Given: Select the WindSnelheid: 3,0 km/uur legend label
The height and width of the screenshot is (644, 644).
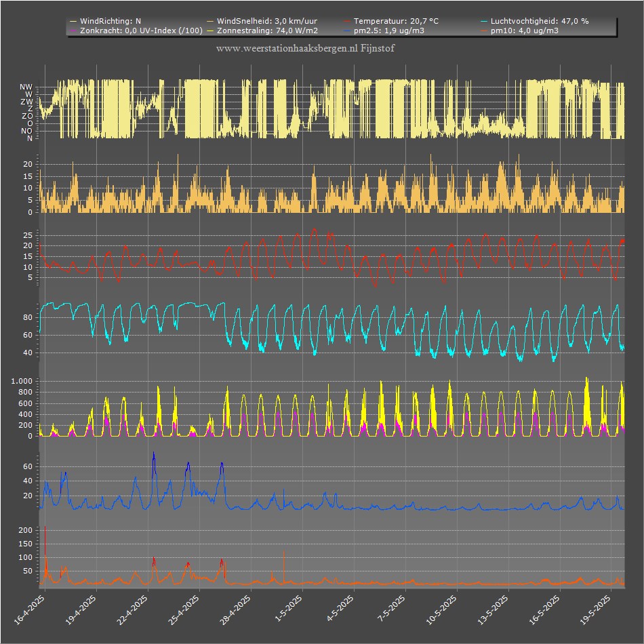Looking at the screenshot, I should point(267,21).
